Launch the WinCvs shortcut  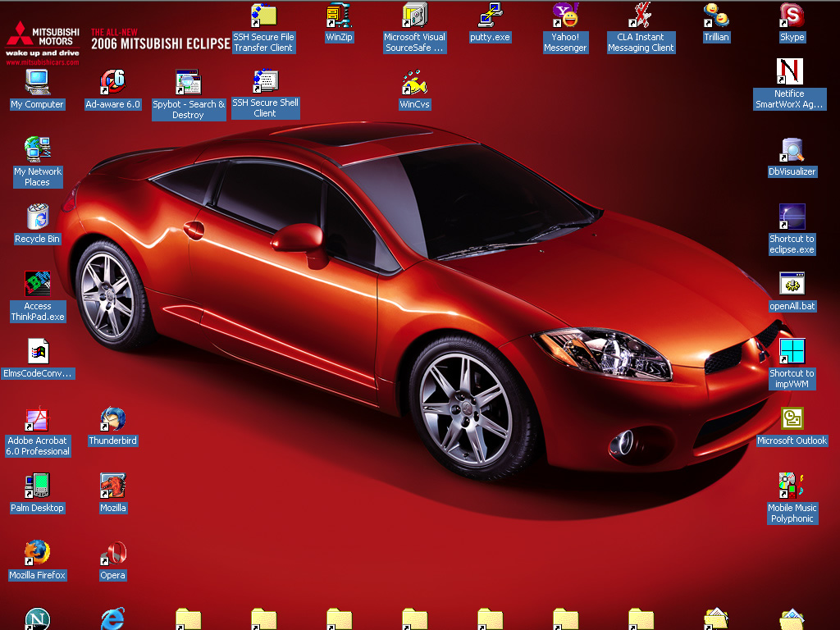(x=414, y=83)
